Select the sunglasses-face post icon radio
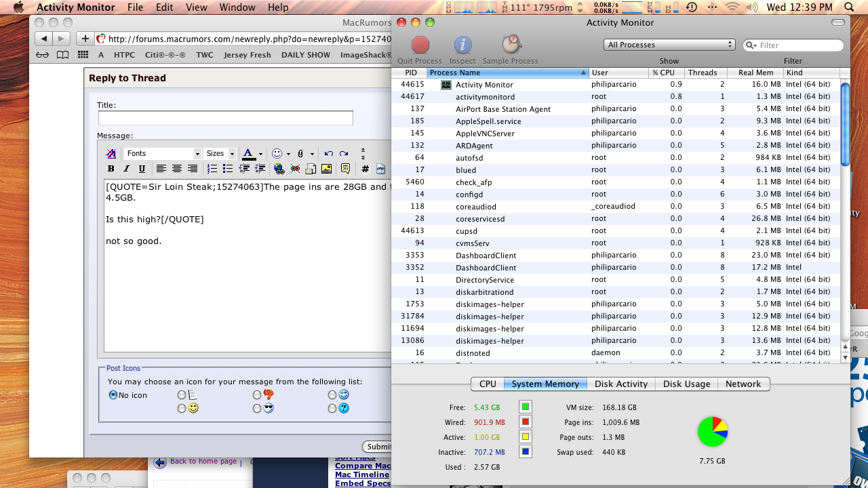This screenshot has height=488, width=868. point(257,409)
